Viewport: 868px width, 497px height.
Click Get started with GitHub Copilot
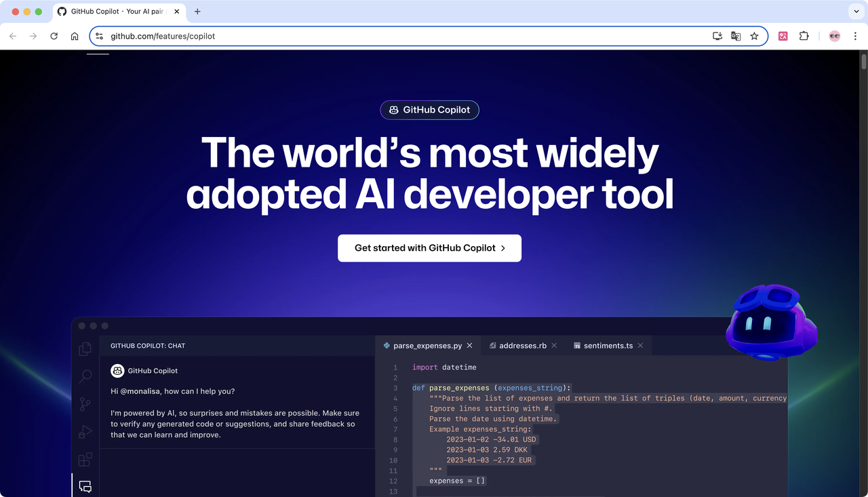[429, 248]
